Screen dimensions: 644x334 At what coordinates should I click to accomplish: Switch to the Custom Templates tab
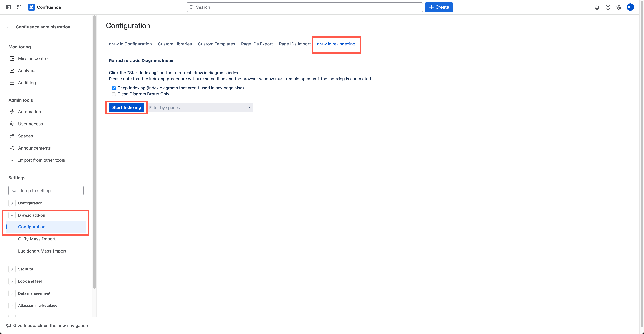click(x=216, y=44)
